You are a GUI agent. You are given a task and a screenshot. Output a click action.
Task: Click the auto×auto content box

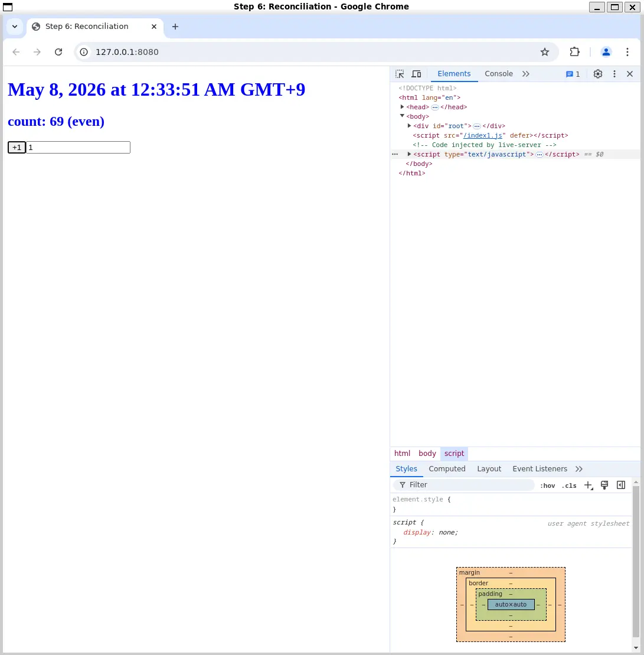click(x=511, y=604)
